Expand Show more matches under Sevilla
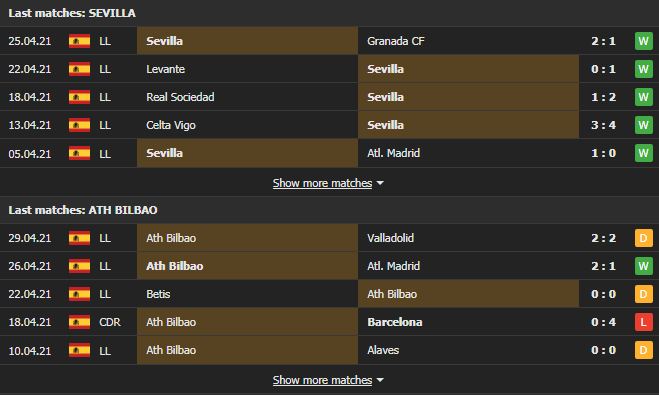This screenshot has width=659, height=395. (x=322, y=183)
